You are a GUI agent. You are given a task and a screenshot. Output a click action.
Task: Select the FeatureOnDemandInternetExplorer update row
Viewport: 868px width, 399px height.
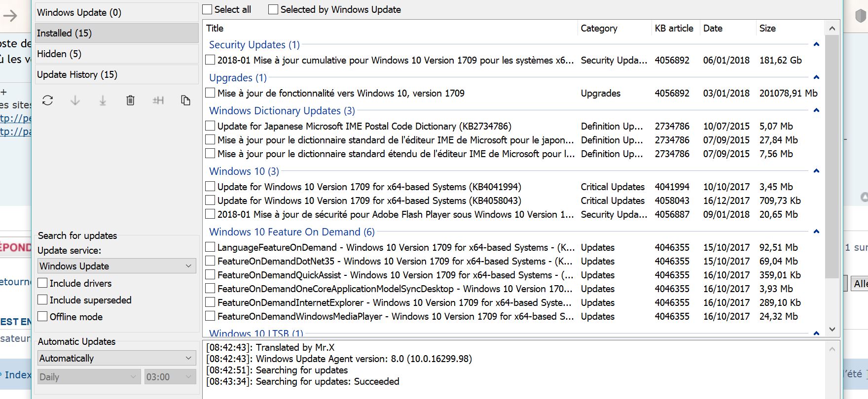[513, 302]
